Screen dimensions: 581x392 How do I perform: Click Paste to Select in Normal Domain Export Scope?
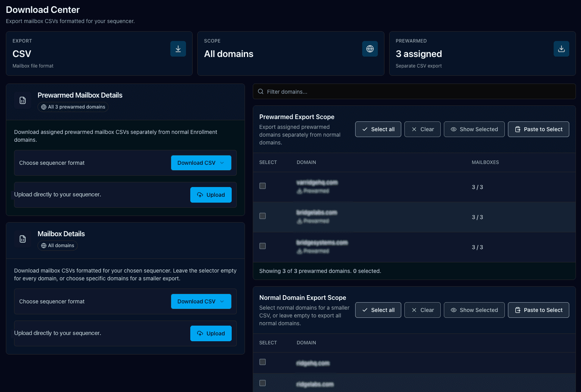click(x=538, y=310)
